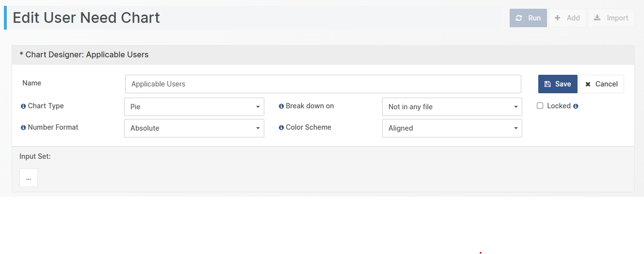Screen dimensions: 644x254
Task: Click the info icon beside Chart Type
Action: 23,106
